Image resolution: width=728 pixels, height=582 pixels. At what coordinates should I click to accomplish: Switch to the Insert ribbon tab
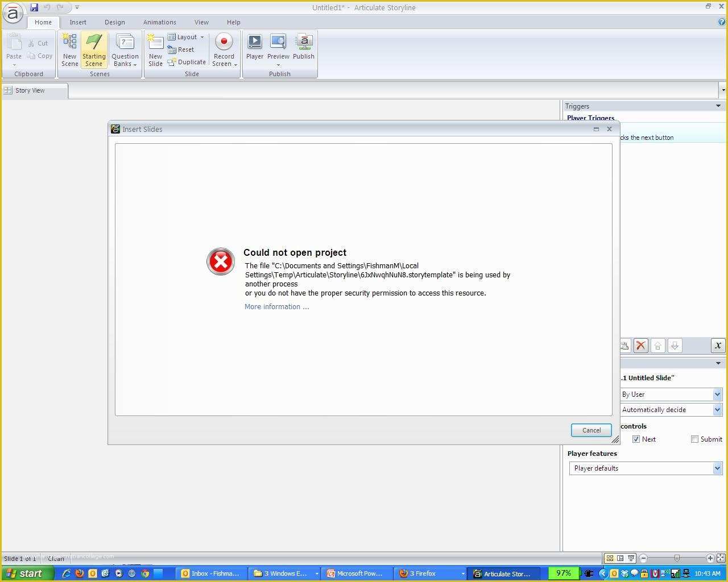(x=78, y=22)
